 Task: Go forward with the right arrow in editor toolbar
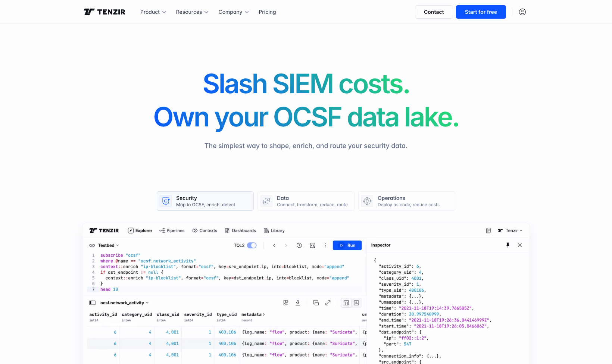tap(286, 245)
